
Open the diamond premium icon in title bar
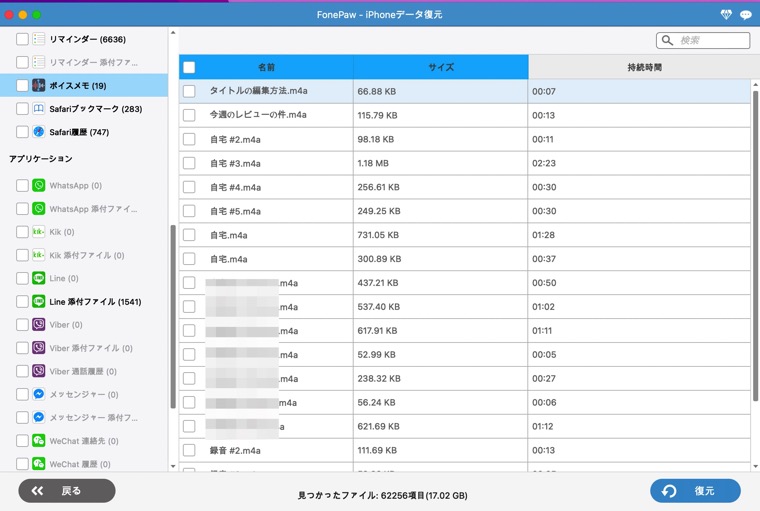726,15
